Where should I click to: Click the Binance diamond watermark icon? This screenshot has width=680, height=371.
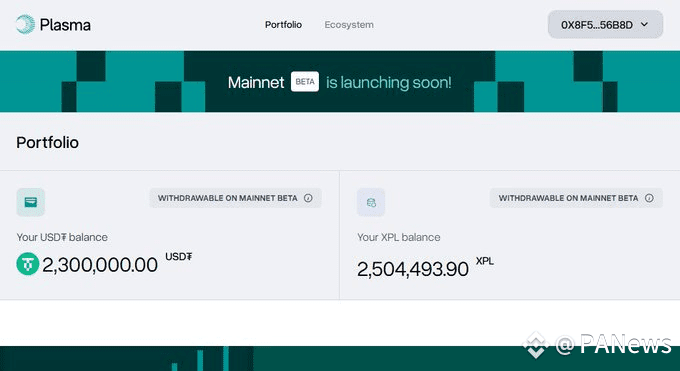536,345
